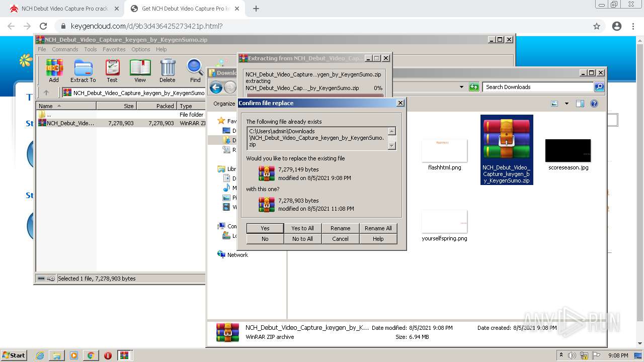The image size is (644, 362).
Task: Click the View file toolbar icon
Action: pos(140,70)
